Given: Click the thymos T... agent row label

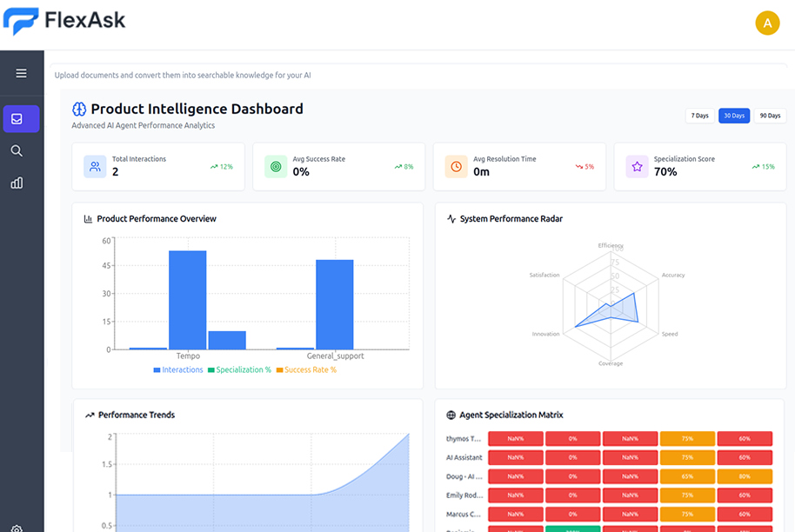Looking at the screenshot, I should pyautogui.click(x=464, y=439).
